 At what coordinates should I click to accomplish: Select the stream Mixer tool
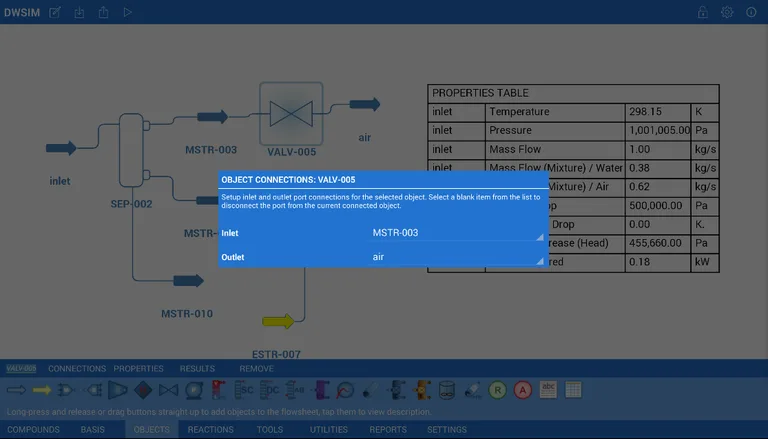coord(66,390)
